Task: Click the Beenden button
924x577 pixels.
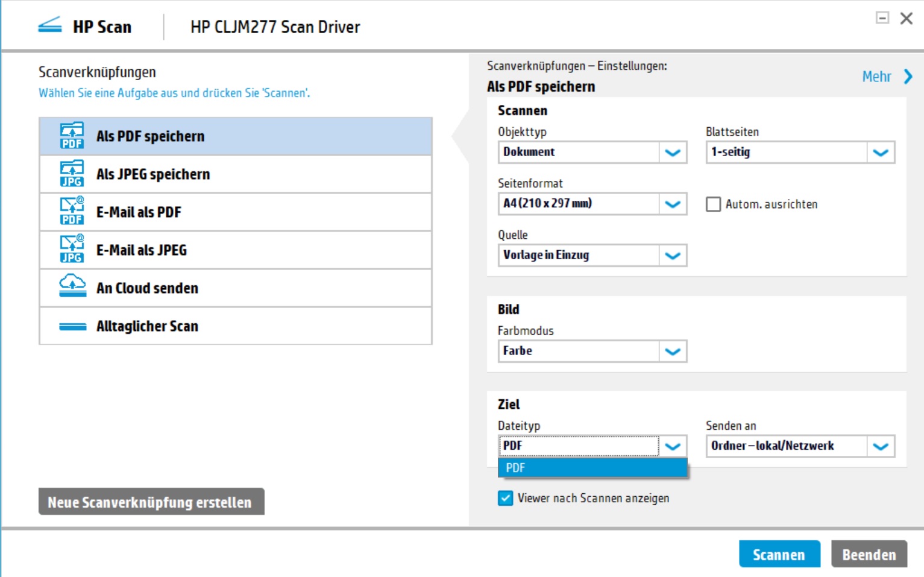Action: [869, 554]
